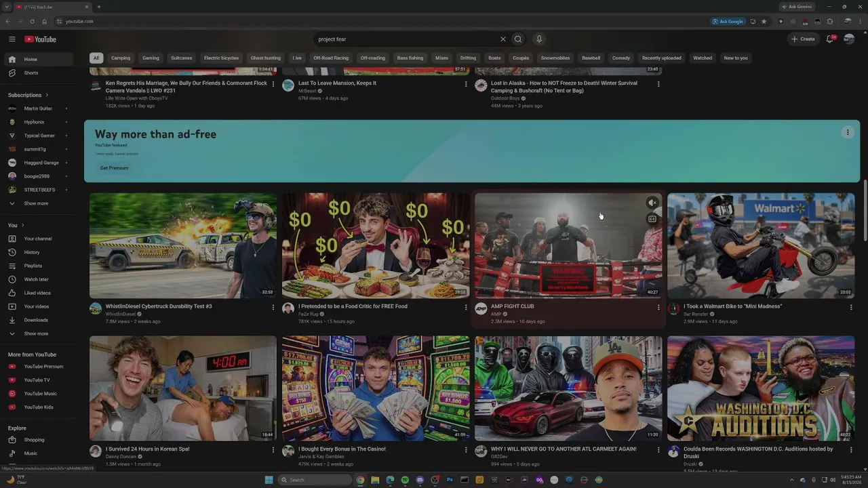Expand subscriptions with Show more

(x=41, y=203)
